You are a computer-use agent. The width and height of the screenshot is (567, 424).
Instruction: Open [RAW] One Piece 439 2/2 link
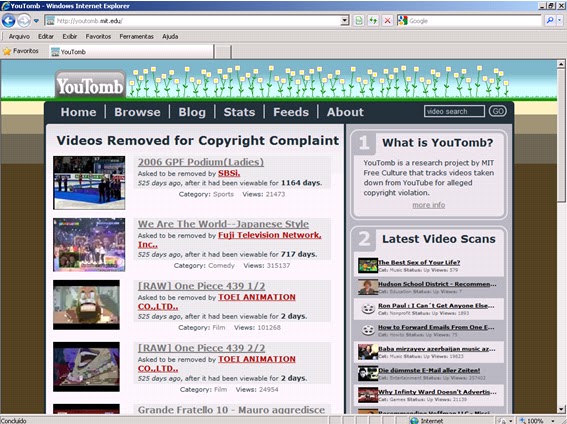[201, 348]
